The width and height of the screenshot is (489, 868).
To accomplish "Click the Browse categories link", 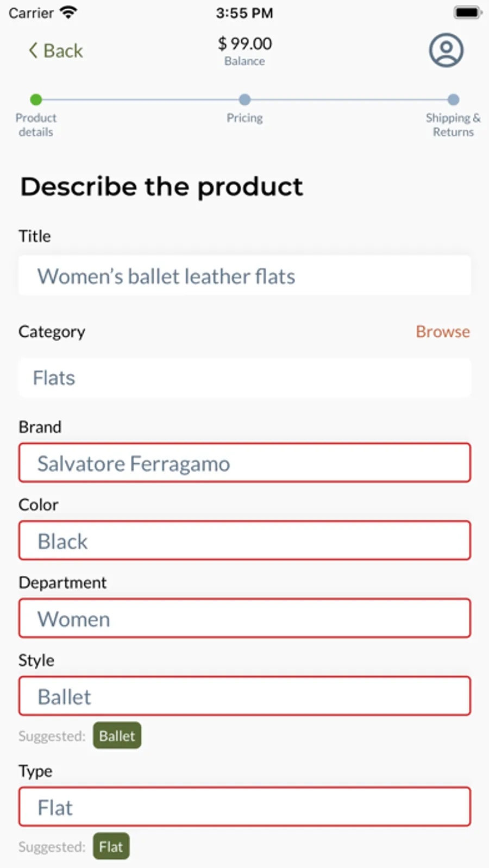I will [442, 331].
